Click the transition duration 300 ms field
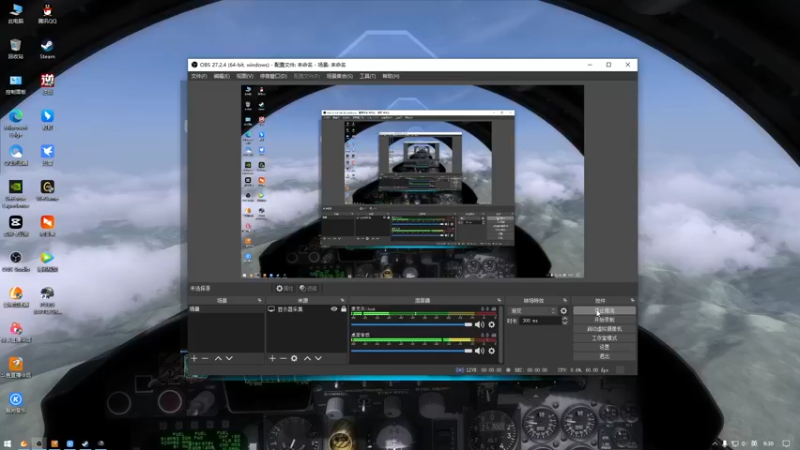Viewport: 800px width, 450px height. pos(540,321)
